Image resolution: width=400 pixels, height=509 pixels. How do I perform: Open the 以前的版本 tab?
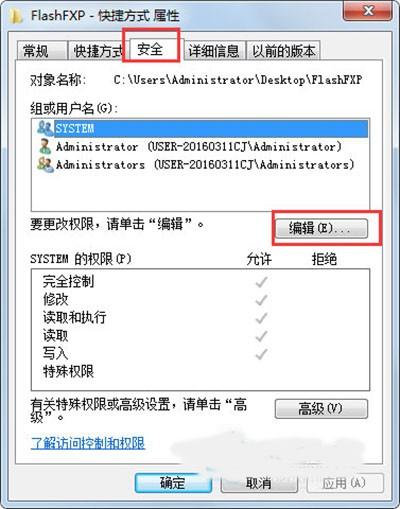click(x=283, y=51)
